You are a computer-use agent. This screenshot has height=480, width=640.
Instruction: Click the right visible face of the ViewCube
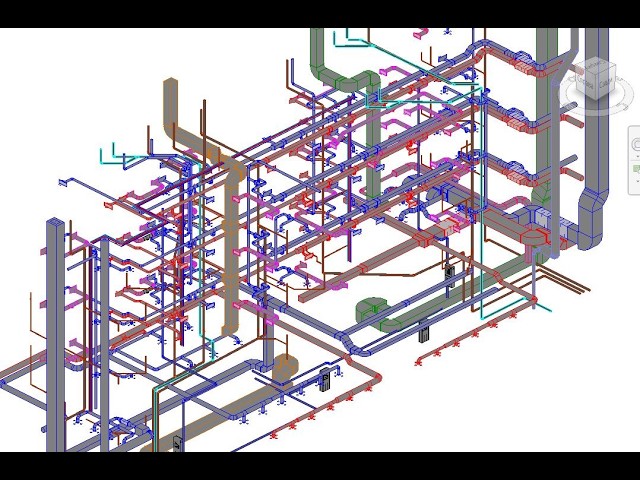(606, 84)
